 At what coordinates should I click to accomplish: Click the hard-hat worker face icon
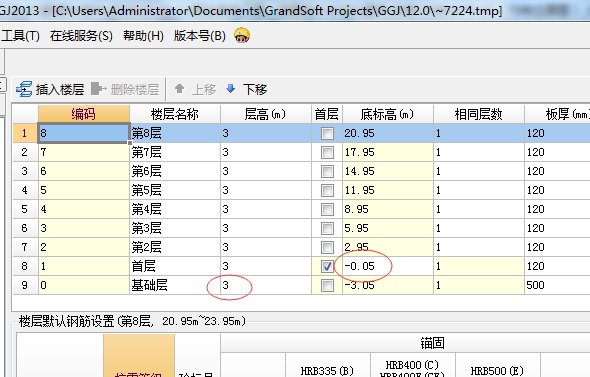tap(242, 35)
